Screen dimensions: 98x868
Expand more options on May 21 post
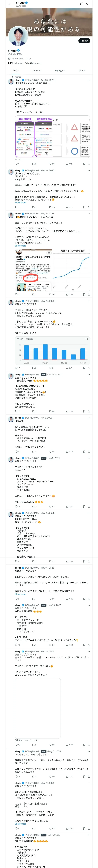(89, 214)
